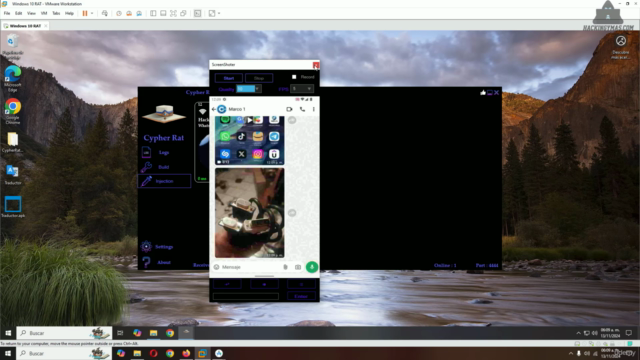Open About in Cypher Rat sidebar
The height and width of the screenshot is (360, 640).
click(164, 262)
